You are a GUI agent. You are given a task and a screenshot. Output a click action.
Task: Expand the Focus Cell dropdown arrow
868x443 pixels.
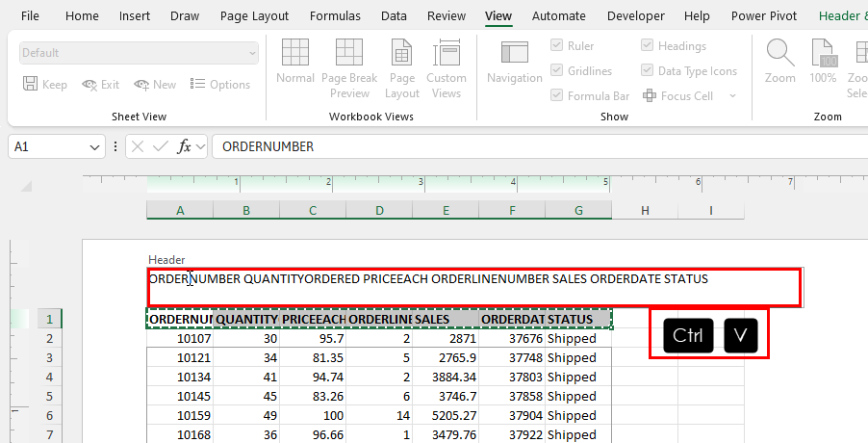733,95
